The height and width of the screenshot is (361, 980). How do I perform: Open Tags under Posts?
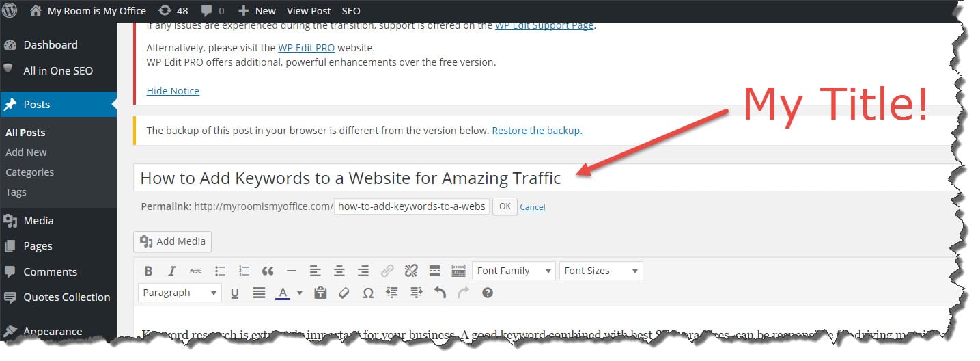click(16, 192)
